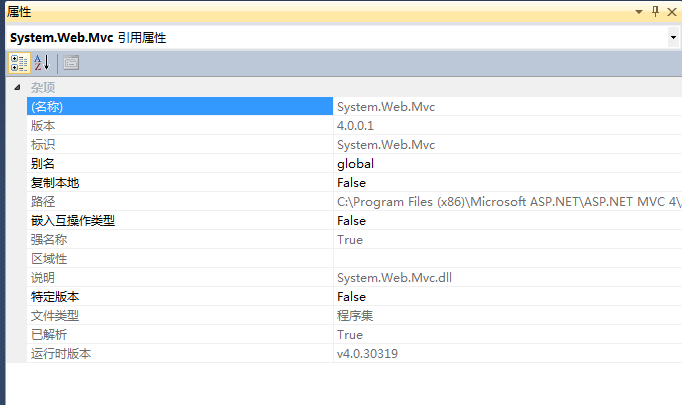
Task: Select the 复制本地 property label
Action: coord(55,183)
